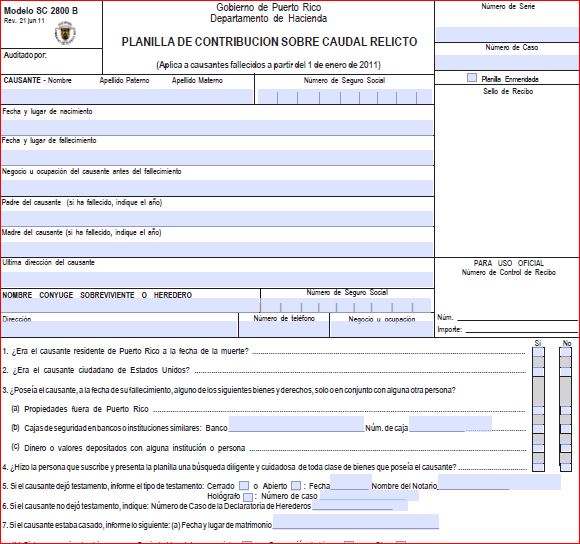The height and width of the screenshot is (544, 580).
Task: Click the Puerto Rico coat of arms emblem
Action: 65,33
